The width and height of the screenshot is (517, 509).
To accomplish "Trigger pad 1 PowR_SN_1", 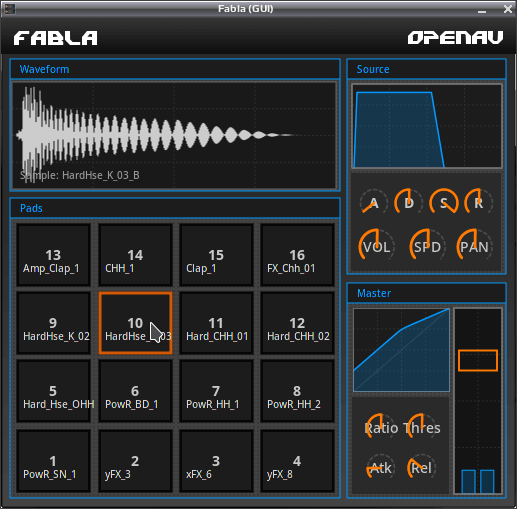I will 53,461.
